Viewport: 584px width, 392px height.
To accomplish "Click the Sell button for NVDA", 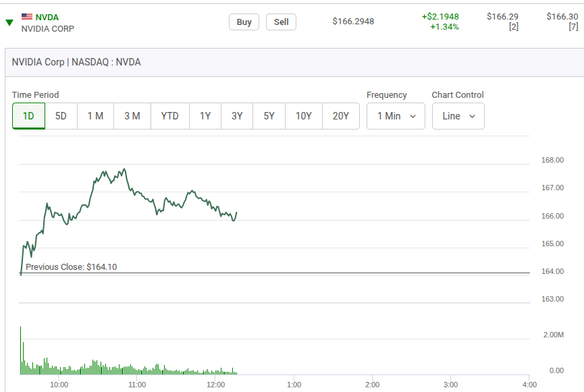I will [x=282, y=22].
